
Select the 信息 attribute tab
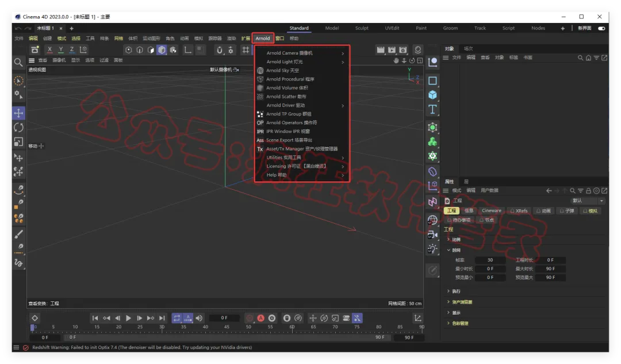click(469, 210)
